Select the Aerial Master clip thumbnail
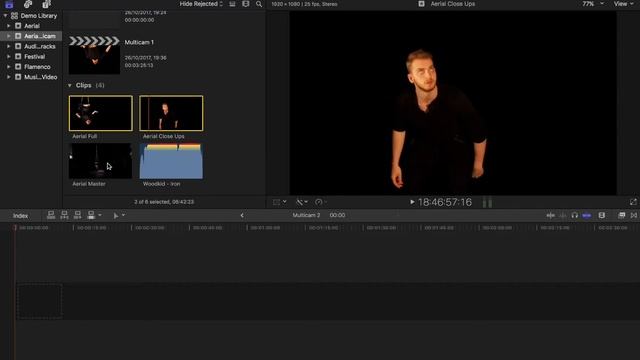640x360 pixels. [x=100, y=161]
